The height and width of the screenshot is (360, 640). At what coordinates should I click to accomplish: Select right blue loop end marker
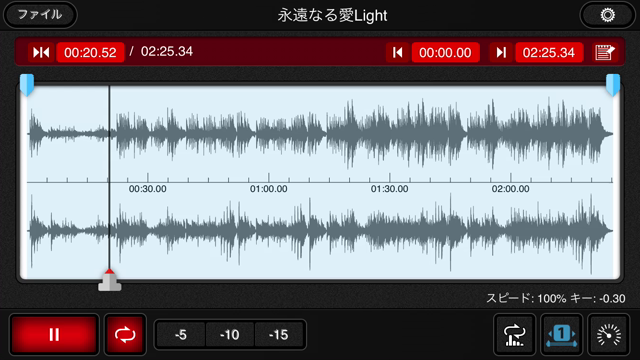click(x=613, y=84)
